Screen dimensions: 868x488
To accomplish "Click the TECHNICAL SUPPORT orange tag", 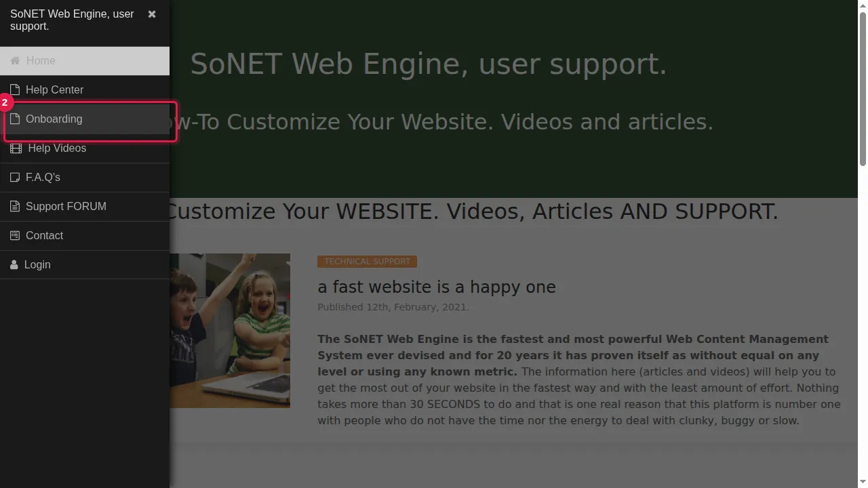I will click(367, 262).
